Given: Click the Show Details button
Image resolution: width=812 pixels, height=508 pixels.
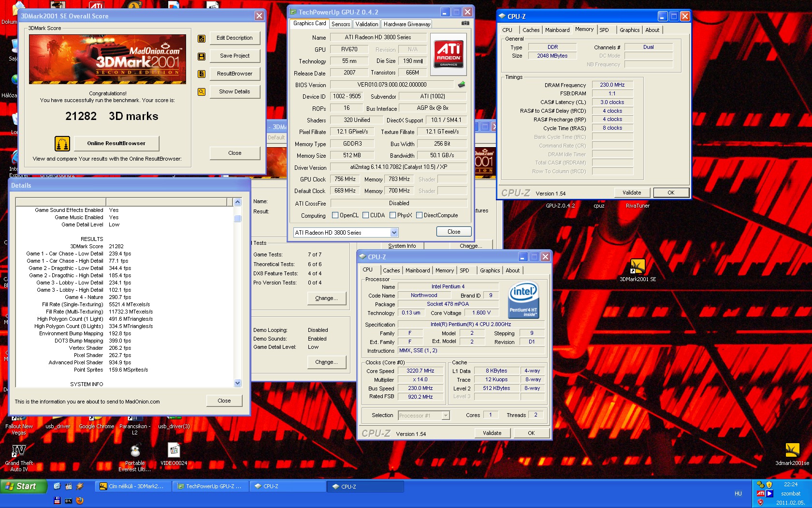Looking at the screenshot, I should 234,92.
